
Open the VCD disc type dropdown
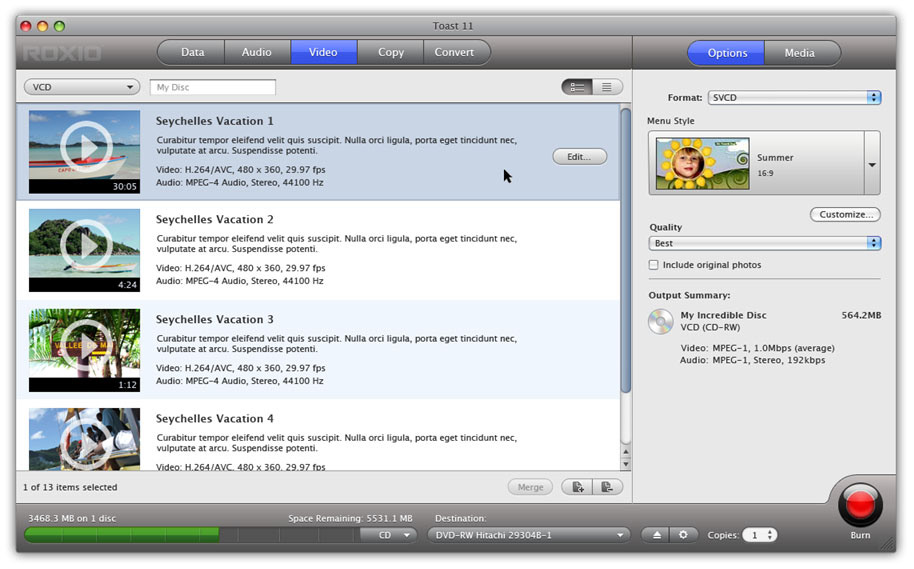[x=82, y=87]
